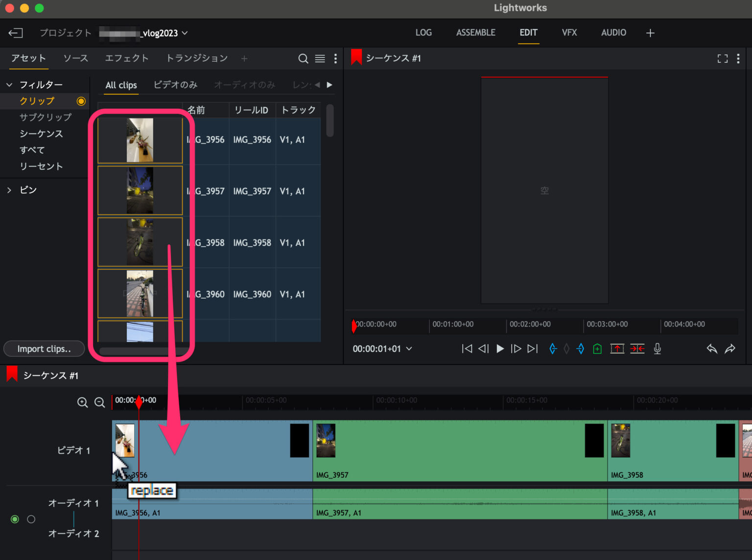Select サブクリップ in the filter list
The height and width of the screenshot is (560, 752).
(x=45, y=117)
